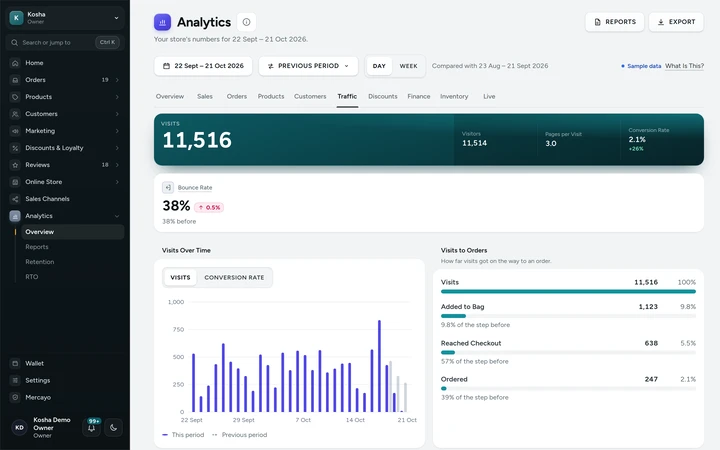Click the tallest bar in visits chart

tap(379, 366)
